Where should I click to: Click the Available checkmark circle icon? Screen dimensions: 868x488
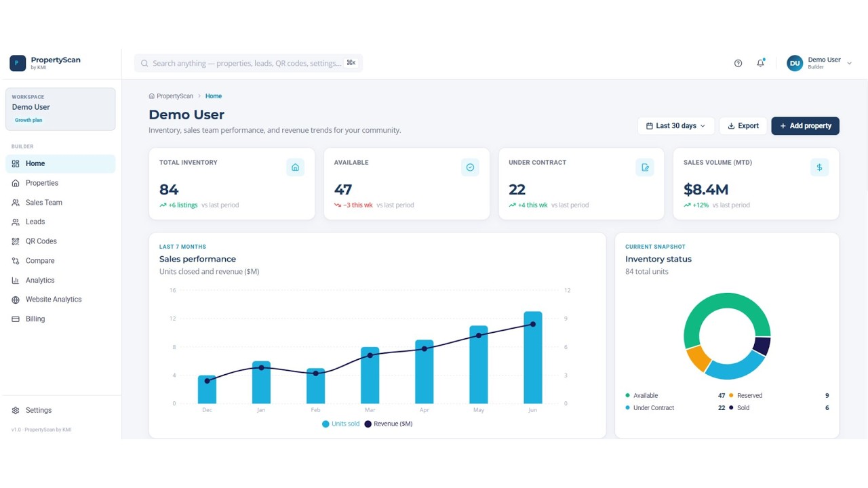470,167
